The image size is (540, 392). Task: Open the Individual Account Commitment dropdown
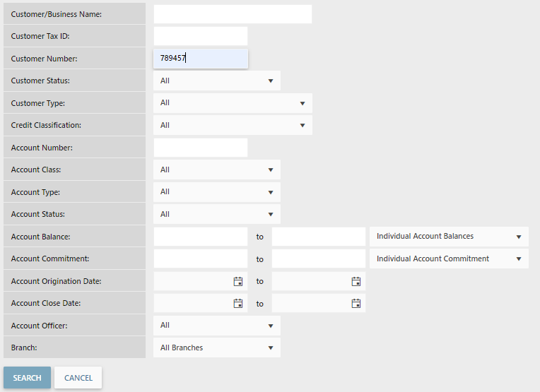tap(448, 259)
